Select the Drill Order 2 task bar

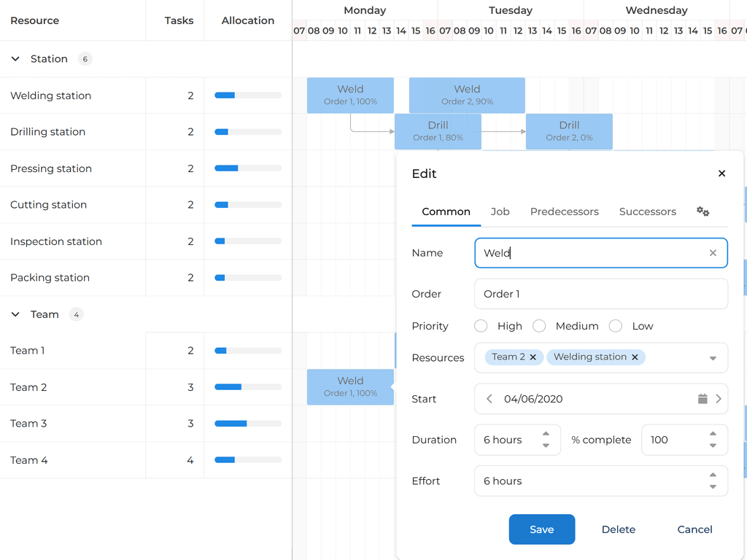pos(569,131)
